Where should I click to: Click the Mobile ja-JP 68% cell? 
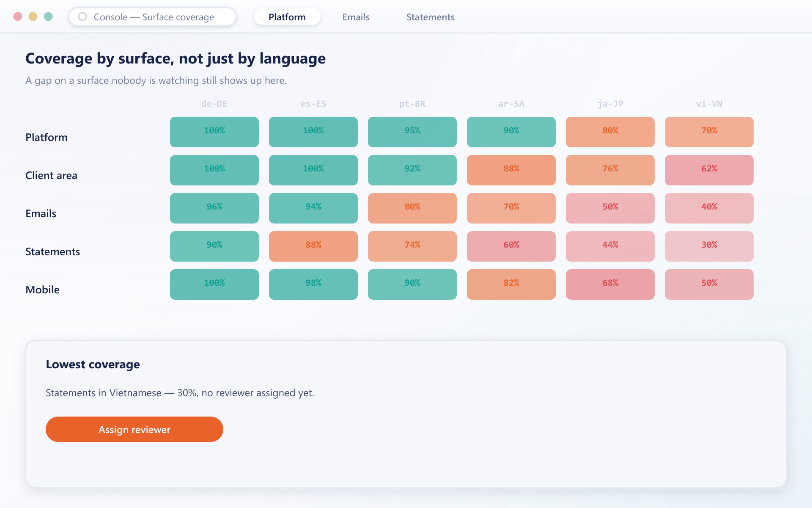610,284
